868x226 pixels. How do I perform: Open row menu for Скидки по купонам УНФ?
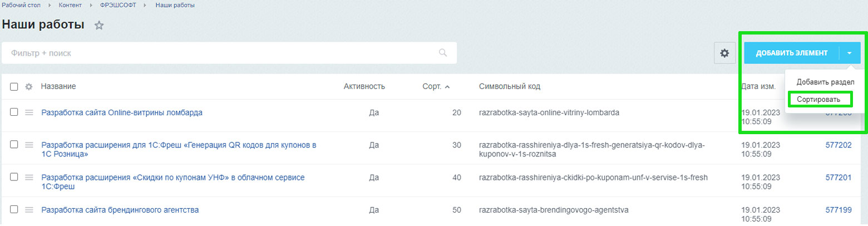[x=29, y=178]
